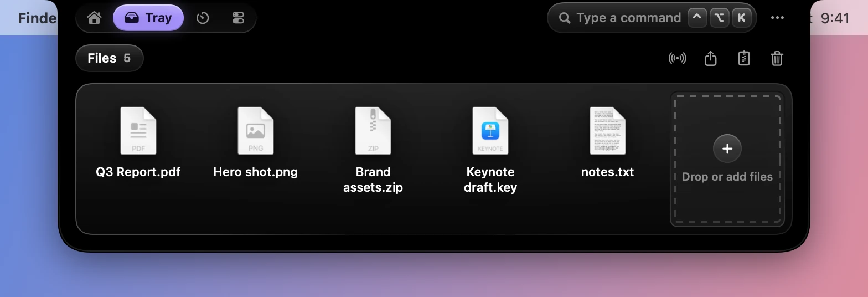868x297 pixels.
Task: Start AirDrop broadcast of tray files
Action: click(x=677, y=58)
